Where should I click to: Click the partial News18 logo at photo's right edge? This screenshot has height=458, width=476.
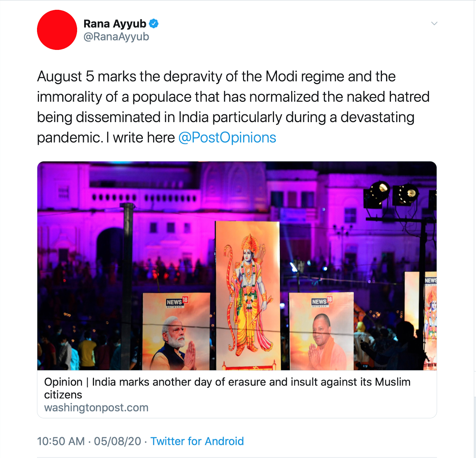[x=430, y=280]
